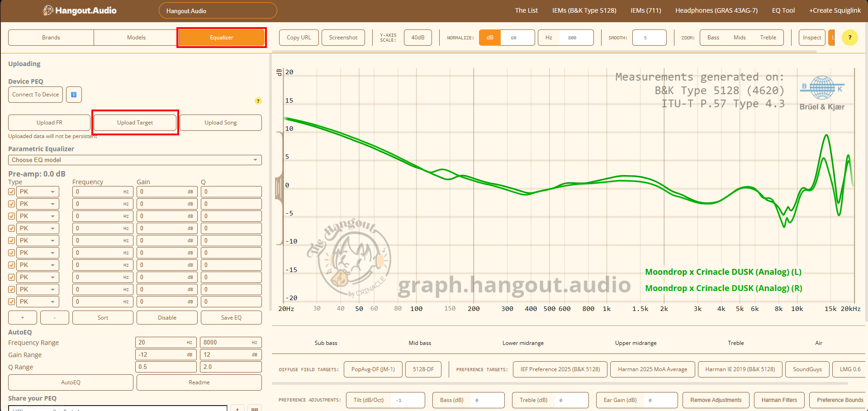Click the Screenshot toolbar button
This screenshot has width=868, height=411.
(343, 38)
